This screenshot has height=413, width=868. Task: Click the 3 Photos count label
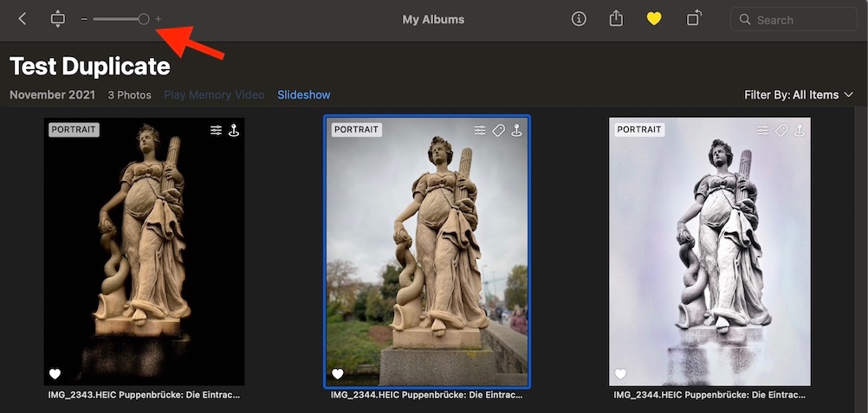click(x=130, y=94)
